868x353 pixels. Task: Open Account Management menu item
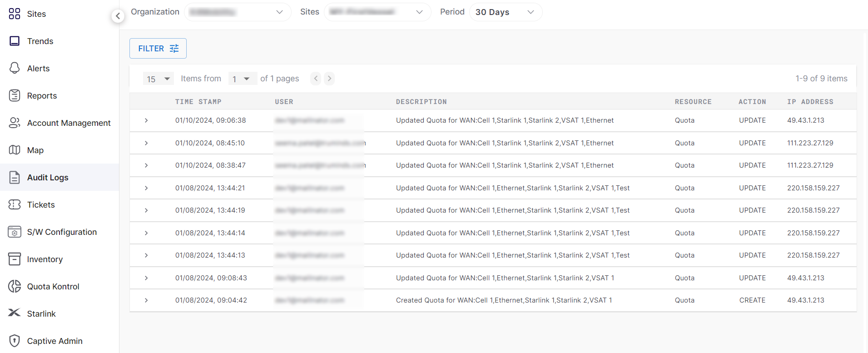click(x=69, y=123)
